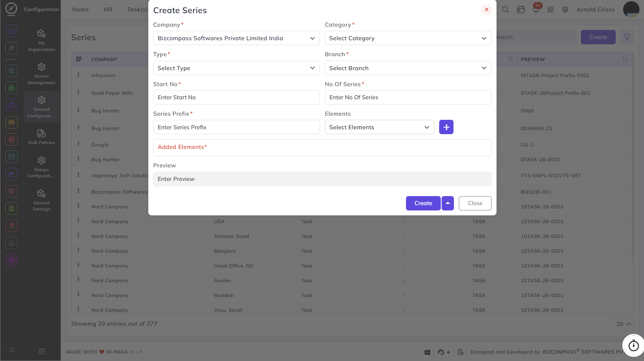Open the notifications bell icon

(536, 9)
